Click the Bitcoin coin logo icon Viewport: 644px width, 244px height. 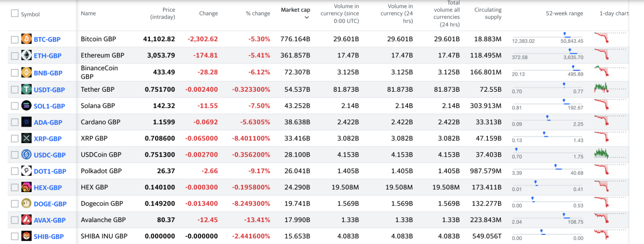click(26, 39)
